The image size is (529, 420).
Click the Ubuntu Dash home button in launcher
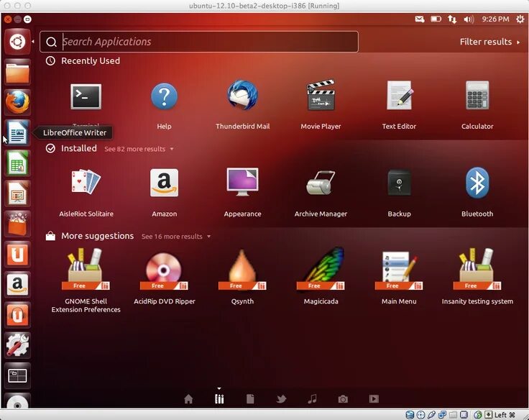pyautogui.click(x=17, y=42)
